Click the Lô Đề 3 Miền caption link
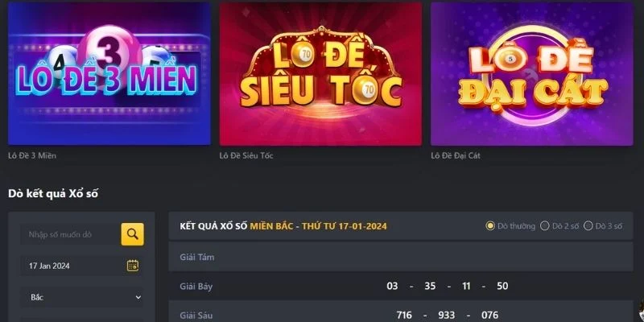Viewport: 644px width, 322px height. 32,155
